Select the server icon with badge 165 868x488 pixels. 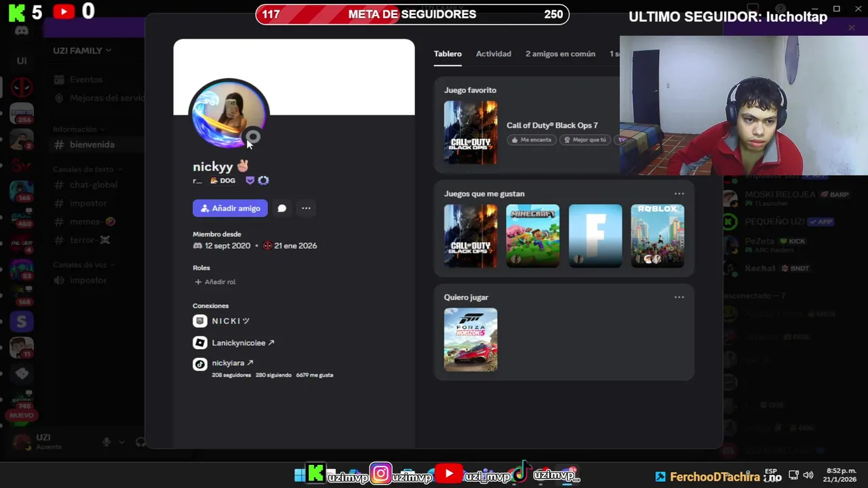click(22, 191)
